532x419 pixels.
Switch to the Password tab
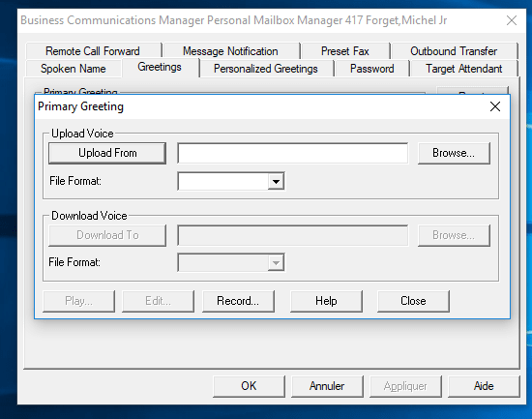coord(371,69)
